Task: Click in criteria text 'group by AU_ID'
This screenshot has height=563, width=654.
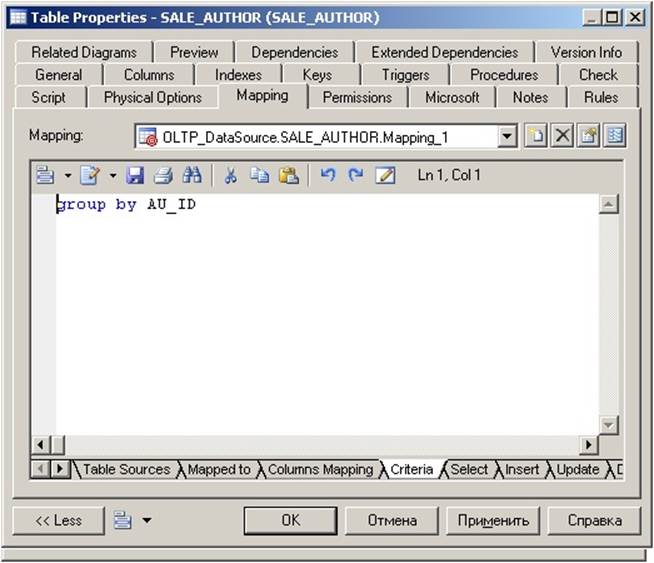Action: pyautogui.click(x=126, y=205)
